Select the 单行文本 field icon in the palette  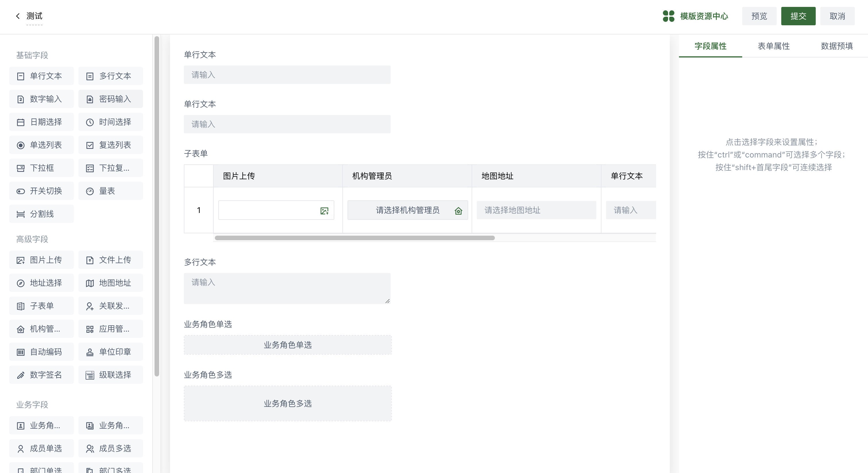tap(21, 76)
